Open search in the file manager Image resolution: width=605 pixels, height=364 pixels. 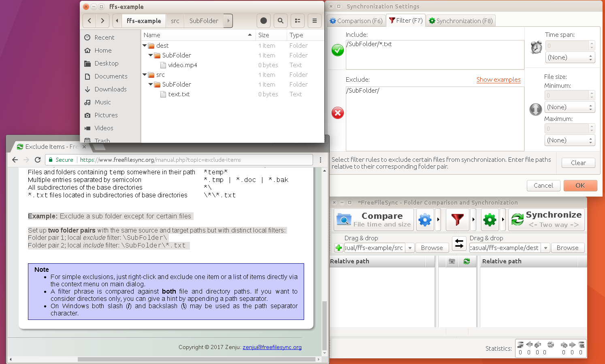281,21
